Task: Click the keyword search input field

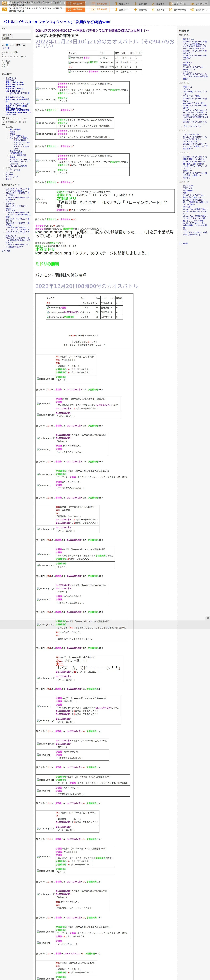Action: pos(16,31)
